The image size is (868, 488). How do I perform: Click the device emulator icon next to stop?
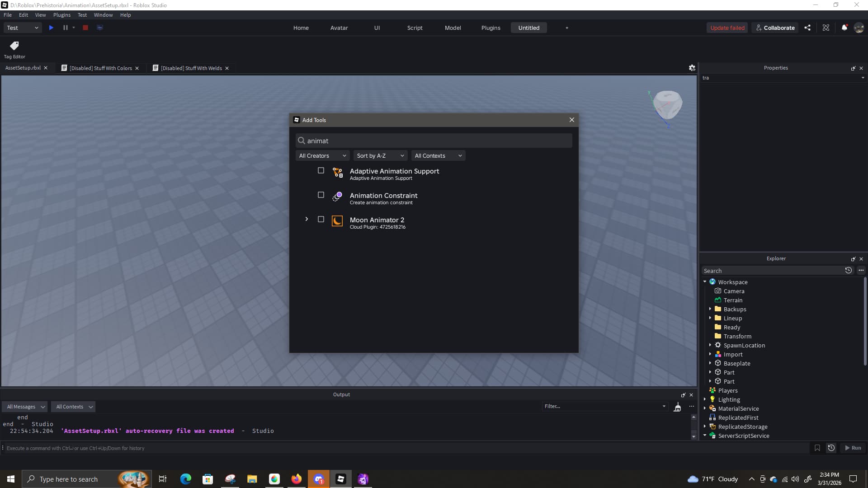pos(100,28)
